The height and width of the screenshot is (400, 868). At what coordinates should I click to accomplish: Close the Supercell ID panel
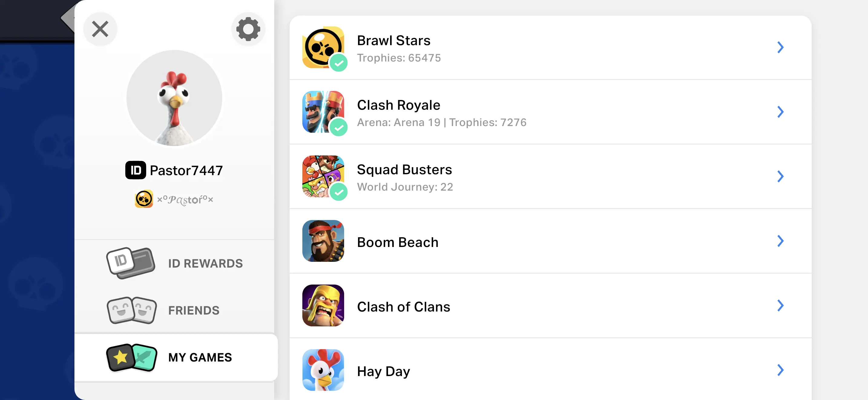tap(100, 29)
